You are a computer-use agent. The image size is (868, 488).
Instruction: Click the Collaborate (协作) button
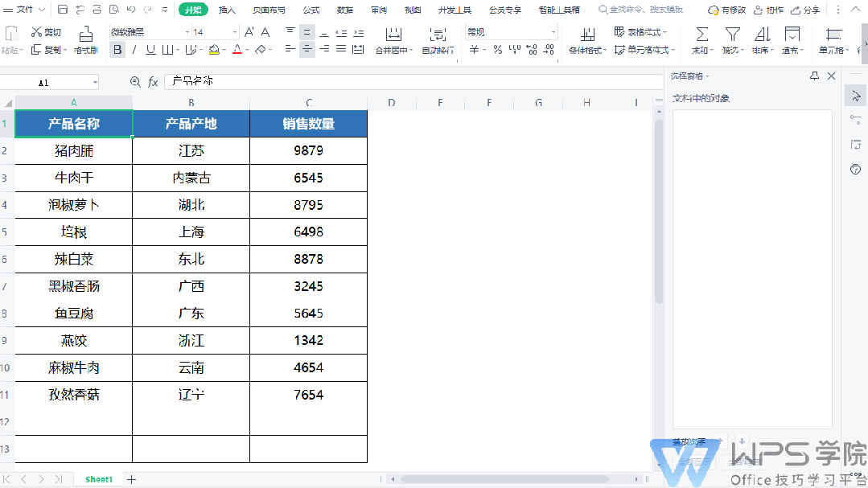click(x=768, y=10)
